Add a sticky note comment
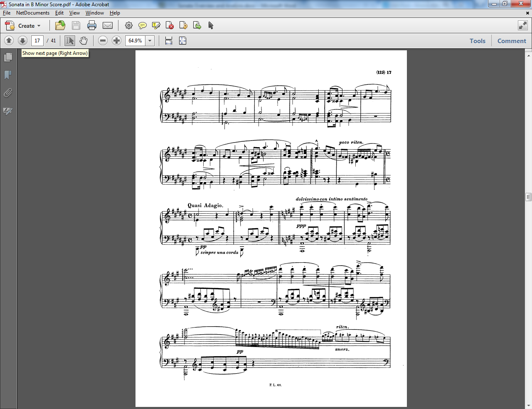532x409 pixels. [x=143, y=26]
